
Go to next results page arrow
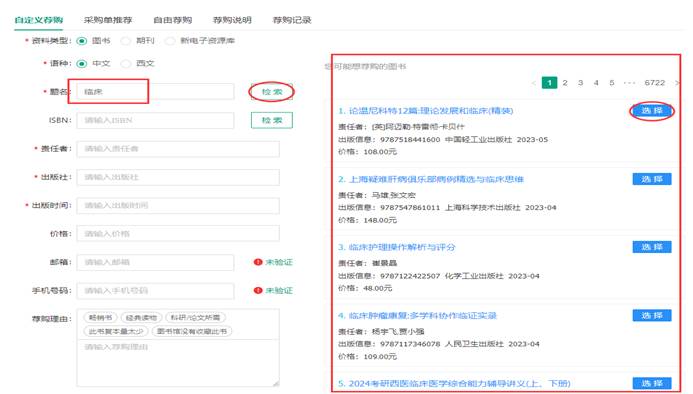(676, 83)
